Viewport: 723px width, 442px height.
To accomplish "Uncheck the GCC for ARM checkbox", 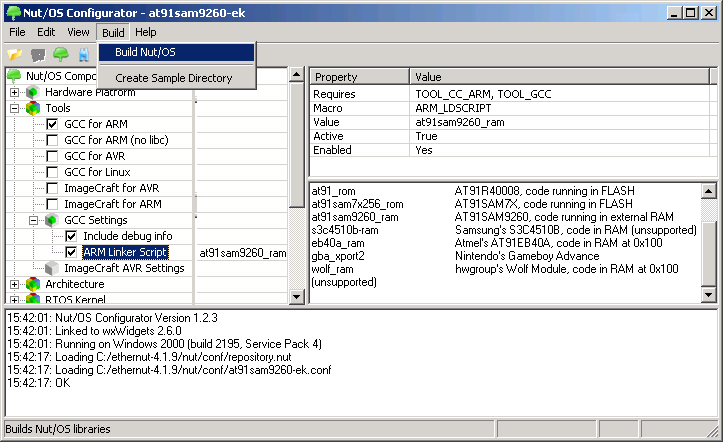I will (x=52, y=124).
